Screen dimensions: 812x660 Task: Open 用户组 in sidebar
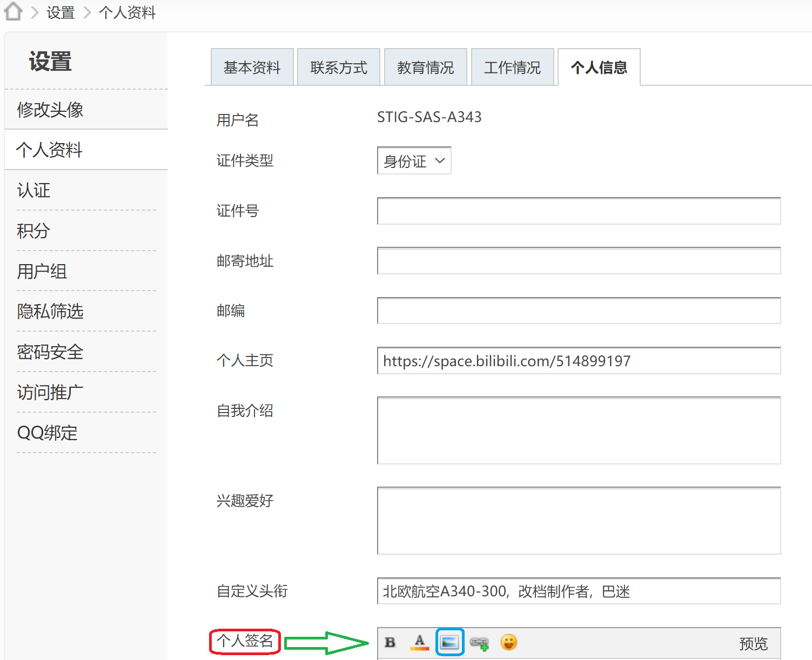click(42, 271)
